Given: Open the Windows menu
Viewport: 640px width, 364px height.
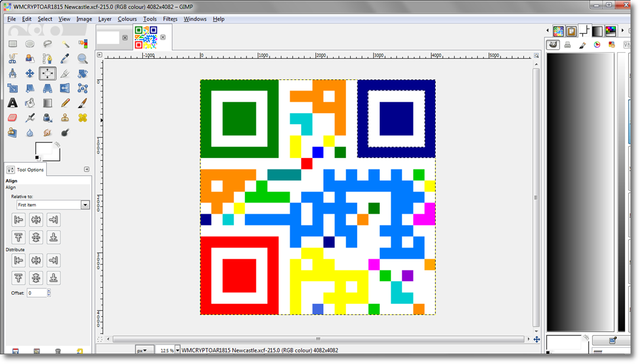Looking at the screenshot, I should coord(195,19).
